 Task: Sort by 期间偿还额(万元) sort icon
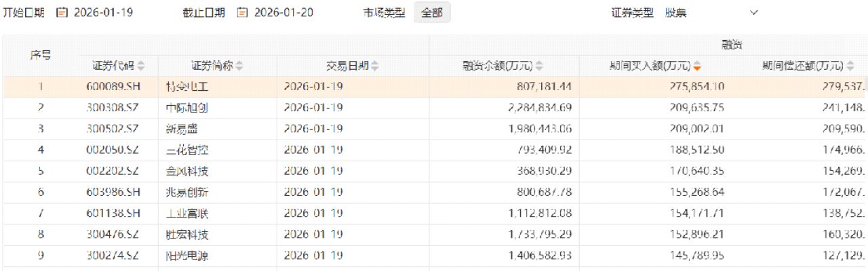(850, 66)
